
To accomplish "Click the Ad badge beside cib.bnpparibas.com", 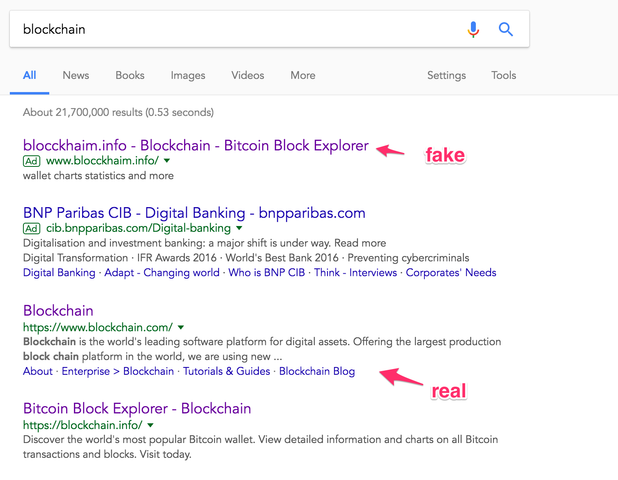I will pos(32,228).
